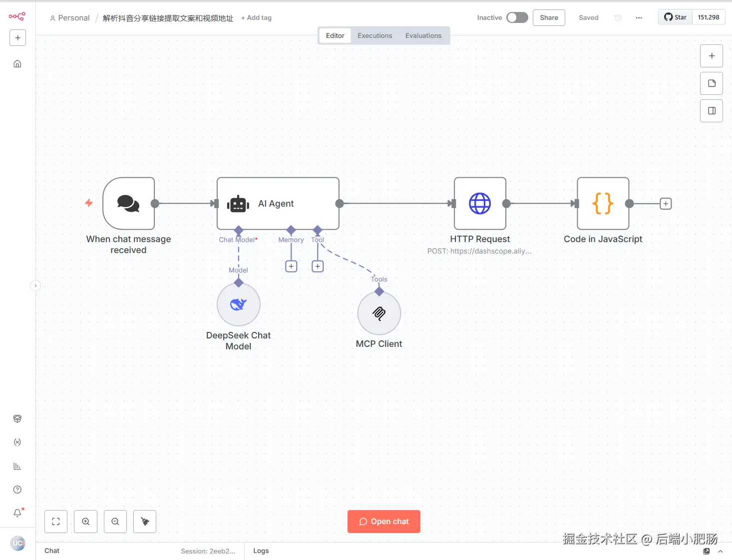This screenshot has height=560, width=732.
Task: Pop out the chat panel
Action: point(706,551)
